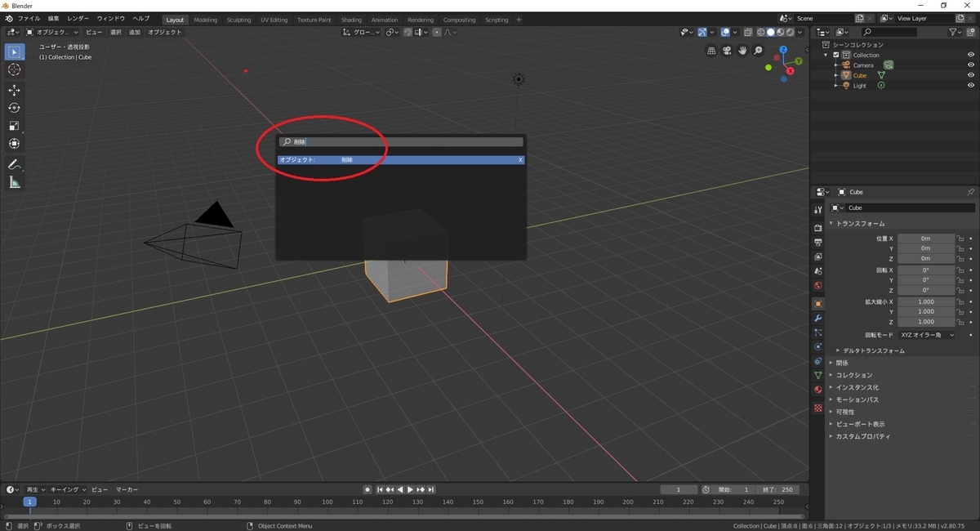Switch to the Sculpting workspace tab
Viewport: 980px width, 531px height.
point(238,20)
